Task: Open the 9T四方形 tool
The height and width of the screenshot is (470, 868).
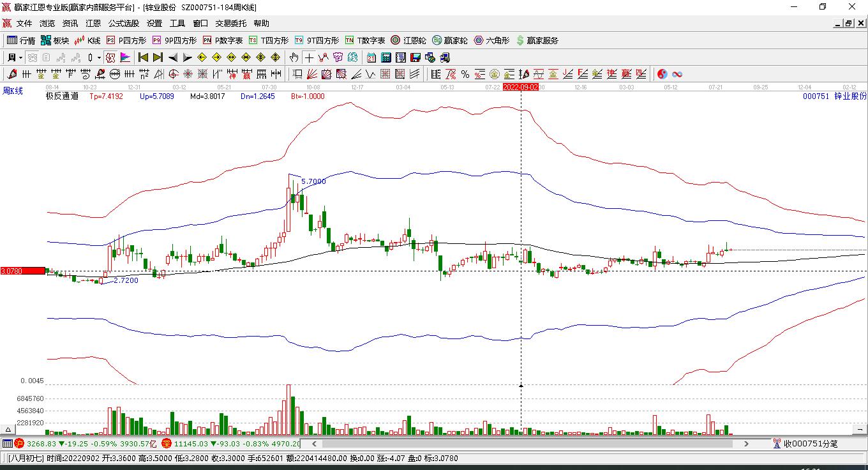Action: 317,40
